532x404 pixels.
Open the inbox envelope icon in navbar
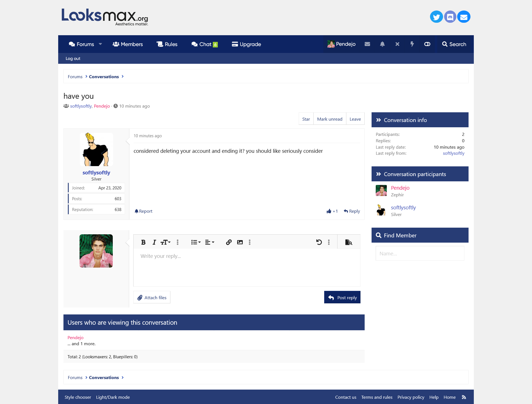coord(367,44)
